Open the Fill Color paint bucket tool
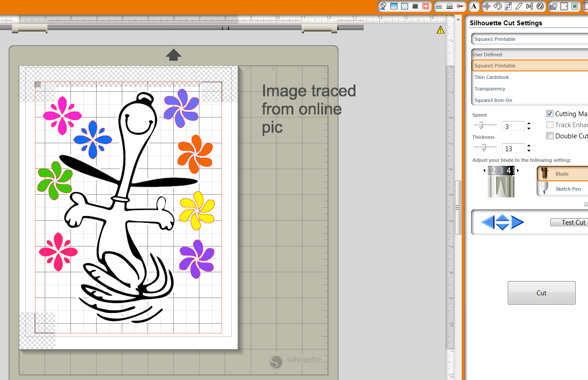The width and height of the screenshot is (588, 380). (x=383, y=6)
